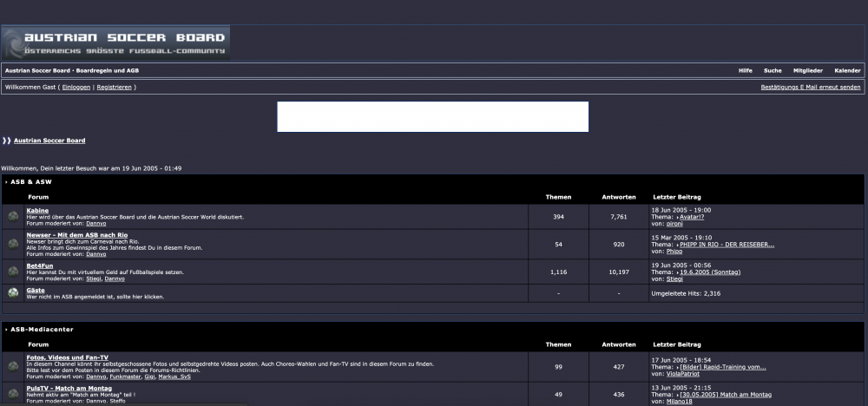This screenshot has height=406, width=868.
Task: Click the Kabine forum status icon
Action: coord(13,217)
